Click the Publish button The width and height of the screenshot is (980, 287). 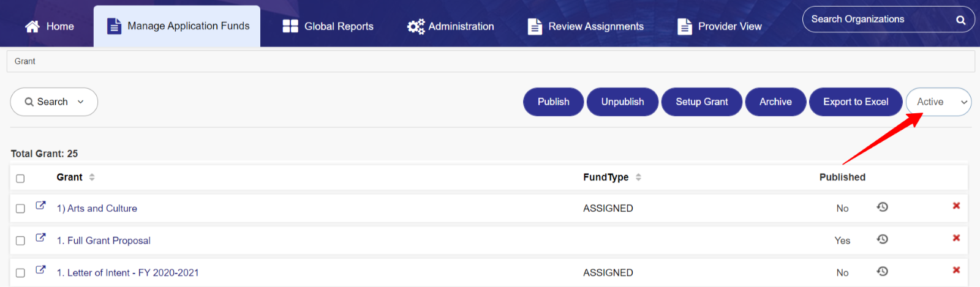554,102
